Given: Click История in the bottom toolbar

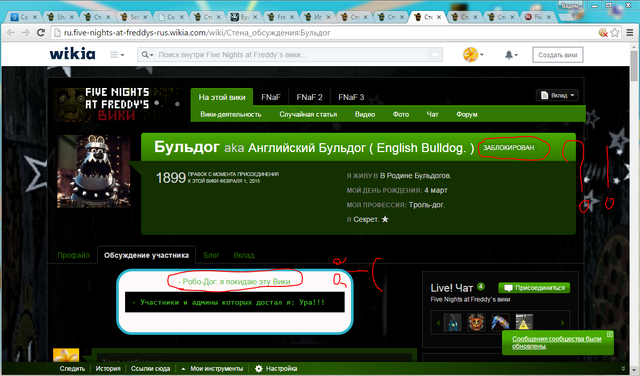Looking at the screenshot, I should point(108,369).
